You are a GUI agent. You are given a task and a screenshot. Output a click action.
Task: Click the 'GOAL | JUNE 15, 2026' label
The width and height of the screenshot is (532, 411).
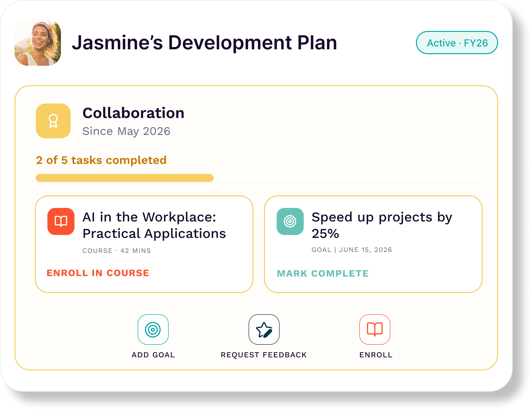coord(352,250)
